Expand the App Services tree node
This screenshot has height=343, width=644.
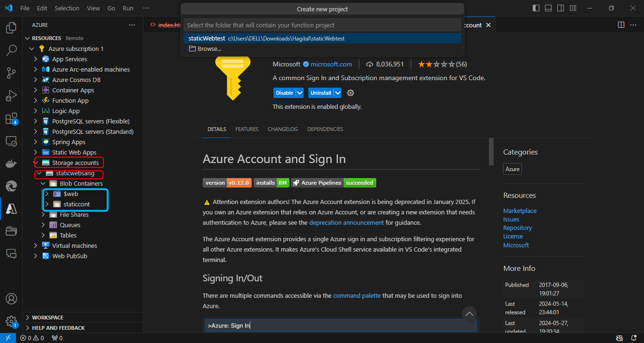35,59
